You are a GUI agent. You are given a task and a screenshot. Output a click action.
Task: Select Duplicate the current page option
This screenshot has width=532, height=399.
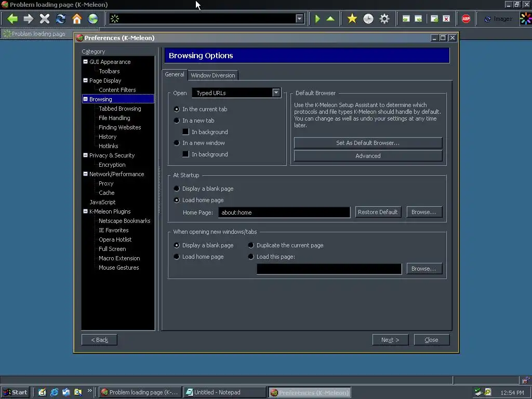pyautogui.click(x=251, y=245)
